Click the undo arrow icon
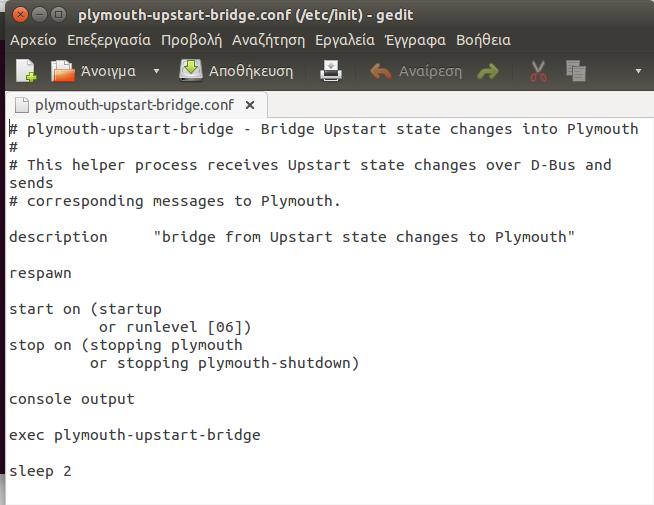 pyautogui.click(x=380, y=71)
